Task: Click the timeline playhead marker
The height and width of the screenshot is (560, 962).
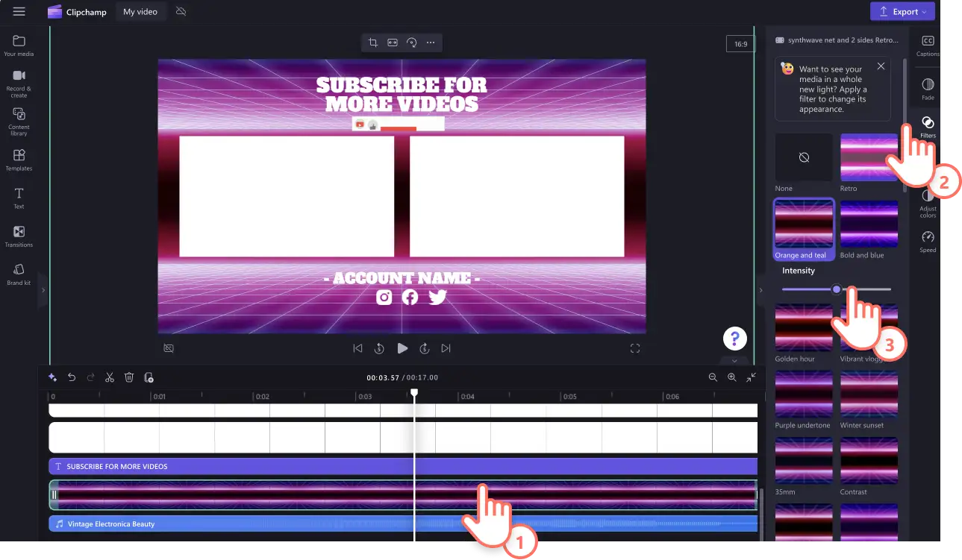Action: [414, 392]
